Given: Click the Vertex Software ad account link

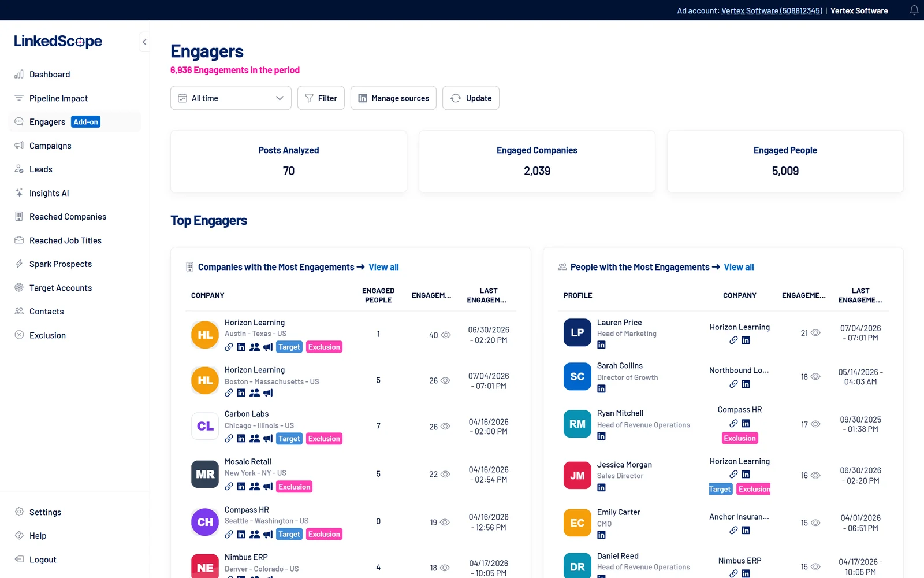Looking at the screenshot, I should (x=772, y=10).
